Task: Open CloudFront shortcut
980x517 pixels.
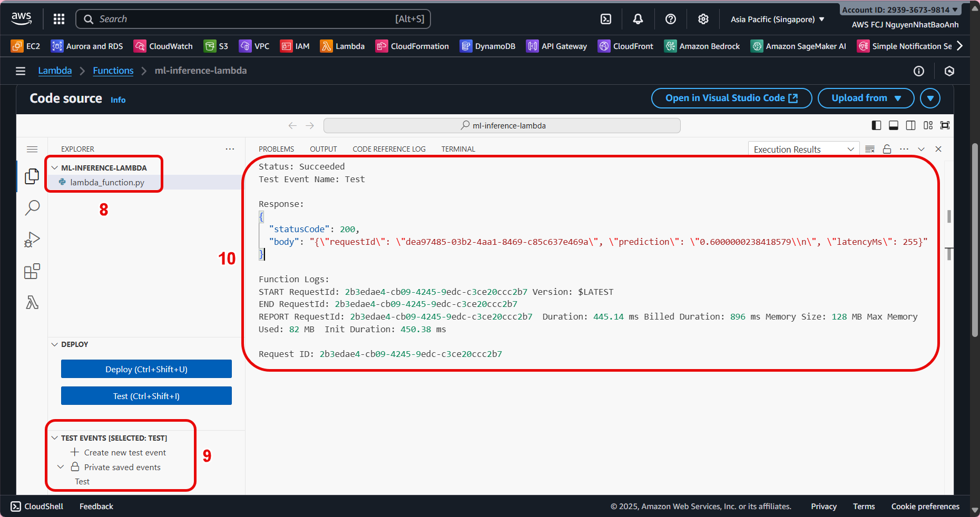Action: tap(626, 46)
